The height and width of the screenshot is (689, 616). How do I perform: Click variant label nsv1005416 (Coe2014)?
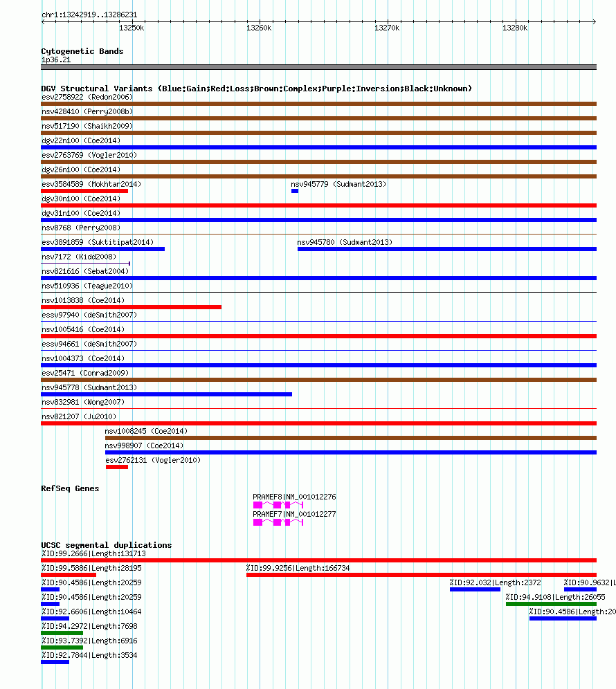coord(83,329)
